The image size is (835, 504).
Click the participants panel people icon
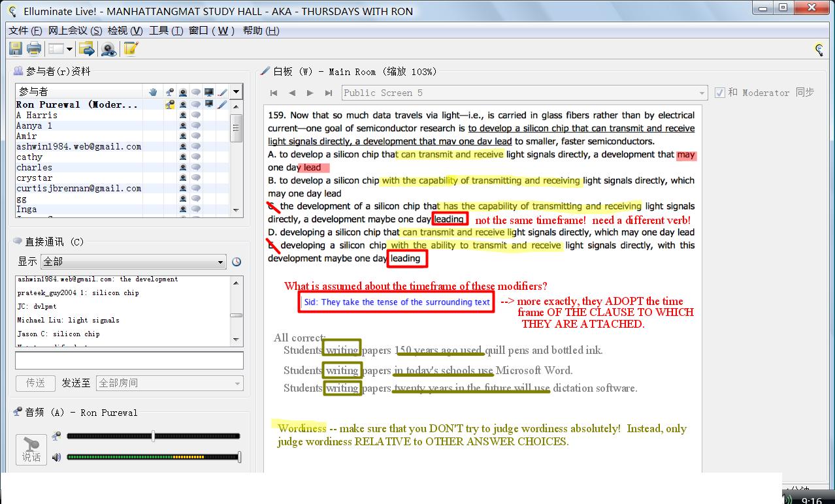click(x=18, y=71)
